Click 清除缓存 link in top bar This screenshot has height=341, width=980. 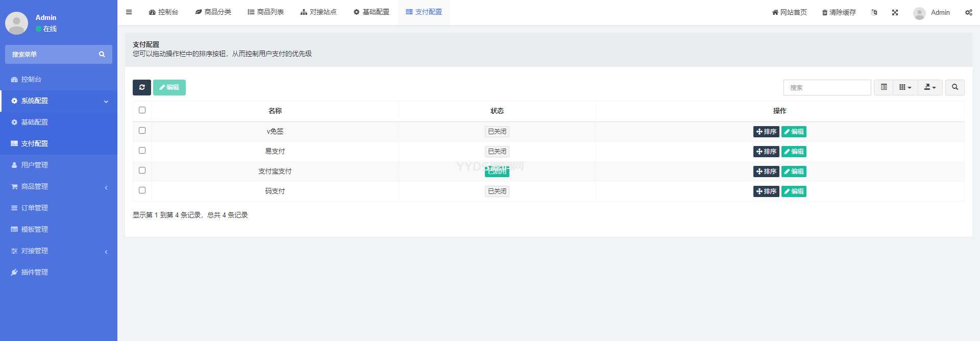[839, 12]
